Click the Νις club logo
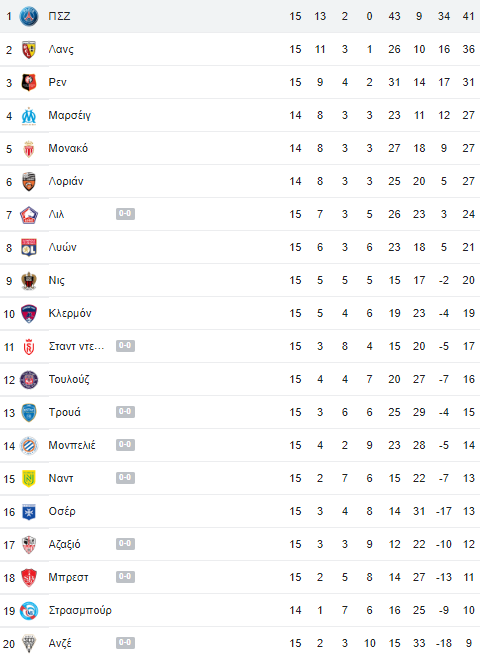 (29, 281)
